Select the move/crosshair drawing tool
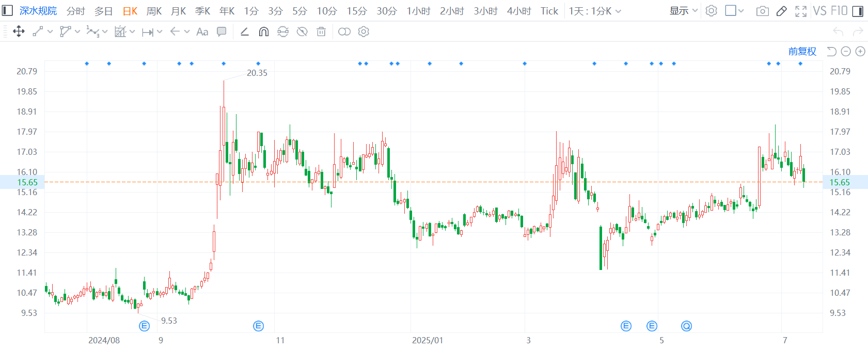Viewport: 868px width, 350px height. [19, 31]
